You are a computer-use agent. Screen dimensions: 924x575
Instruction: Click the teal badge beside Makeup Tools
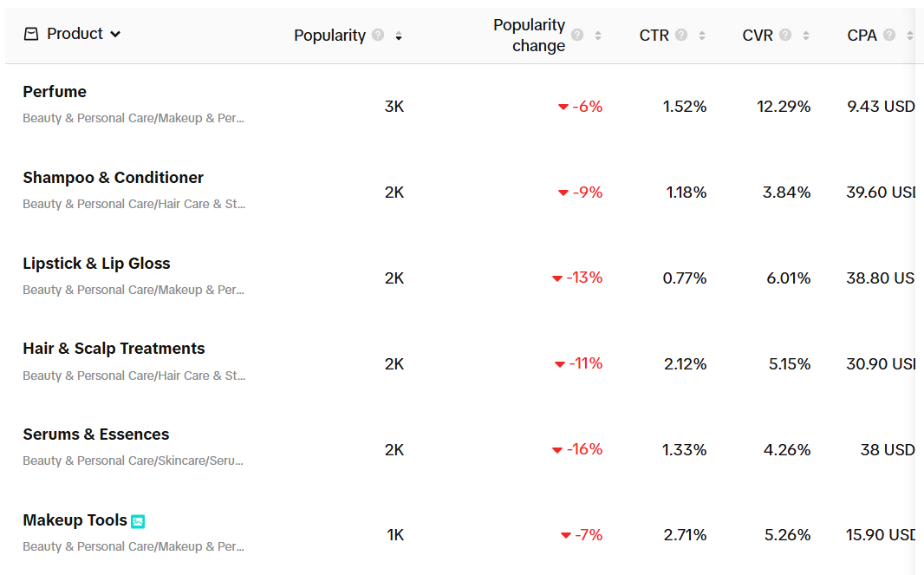(138, 521)
